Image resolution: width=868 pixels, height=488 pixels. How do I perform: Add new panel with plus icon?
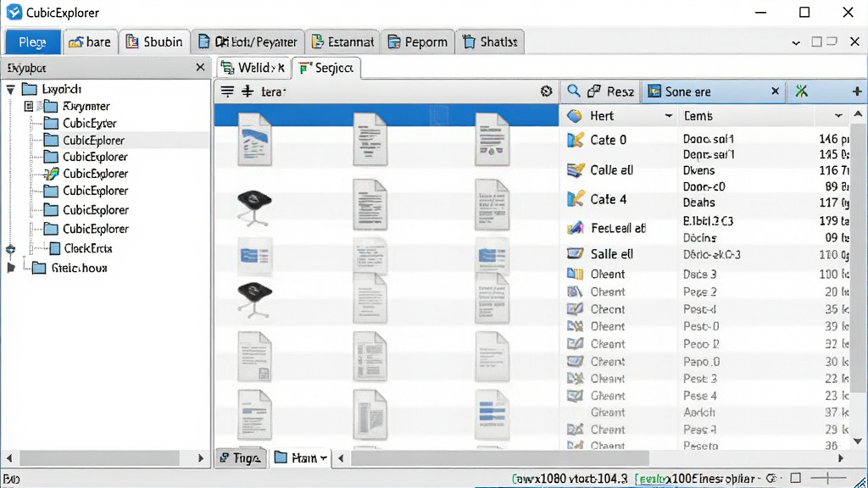click(857, 91)
